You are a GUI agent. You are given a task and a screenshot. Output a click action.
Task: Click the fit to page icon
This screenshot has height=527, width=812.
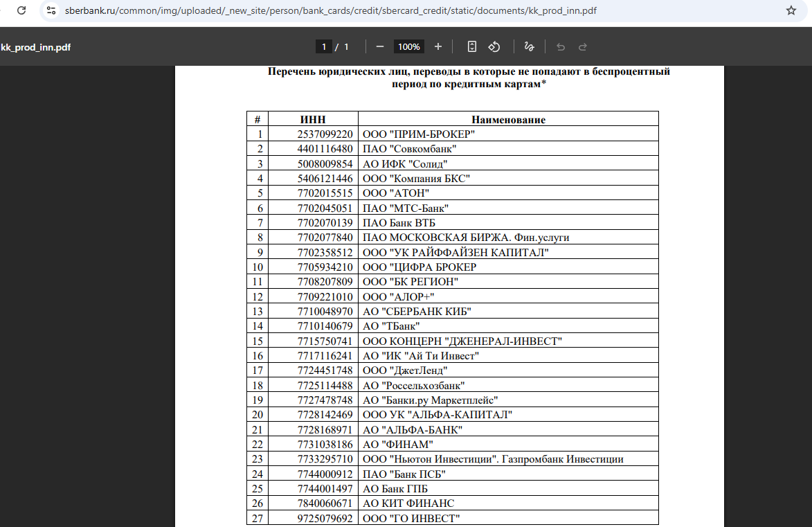point(472,47)
